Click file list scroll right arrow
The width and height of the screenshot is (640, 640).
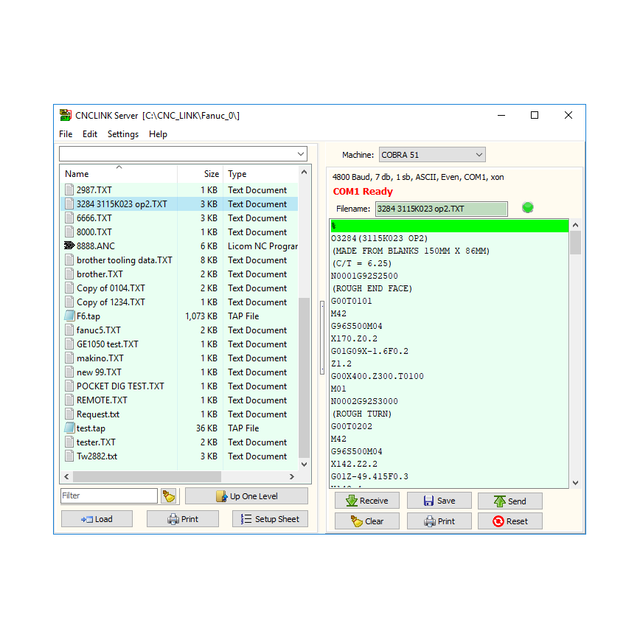[291, 476]
